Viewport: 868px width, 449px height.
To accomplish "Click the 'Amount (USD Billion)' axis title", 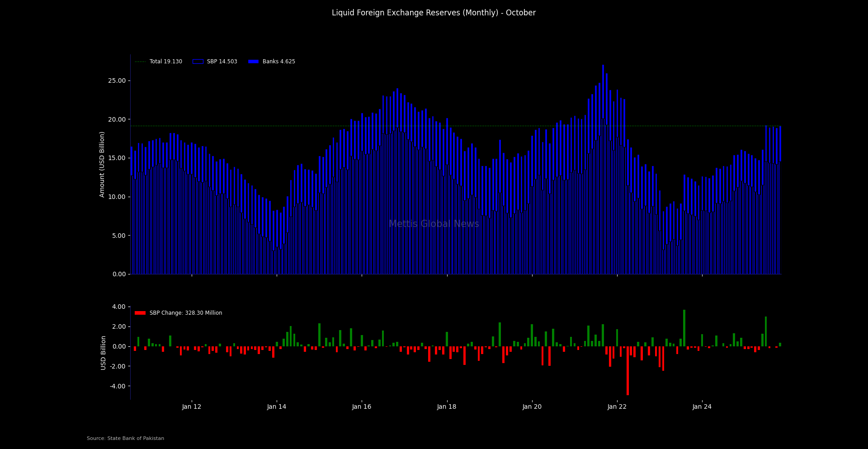I will tap(102, 164).
